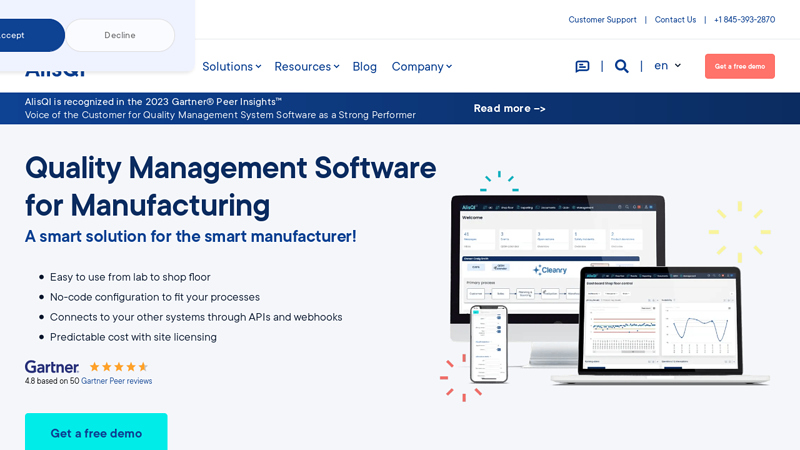This screenshot has height=450, width=800.
Task: Call the +1 845-393-2870 phone link
Action: [x=744, y=19]
